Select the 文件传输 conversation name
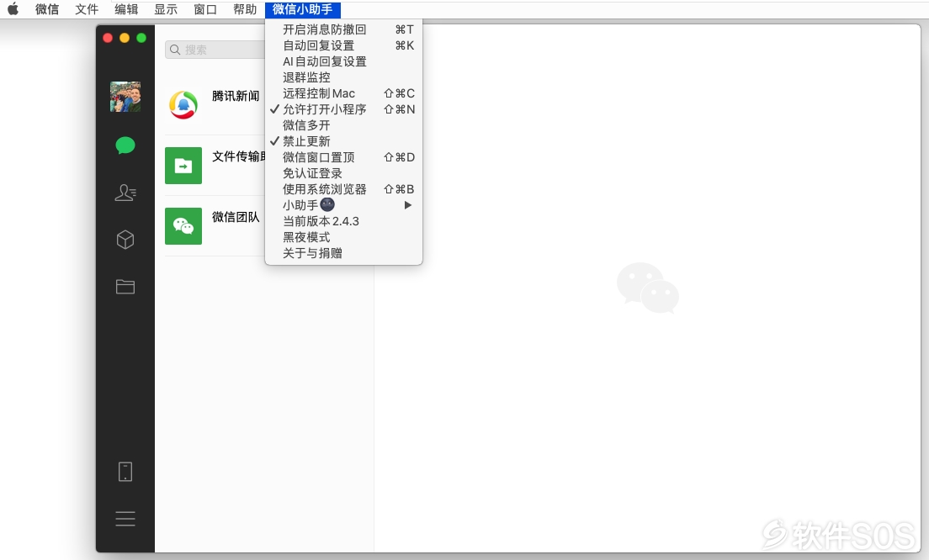The width and height of the screenshot is (929, 560). (239, 156)
